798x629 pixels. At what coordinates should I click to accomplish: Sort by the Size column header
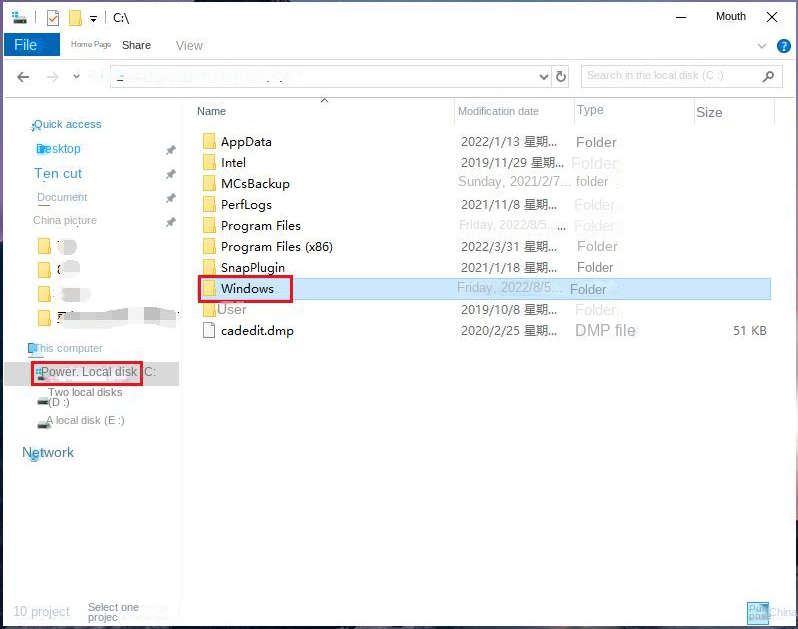point(709,112)
